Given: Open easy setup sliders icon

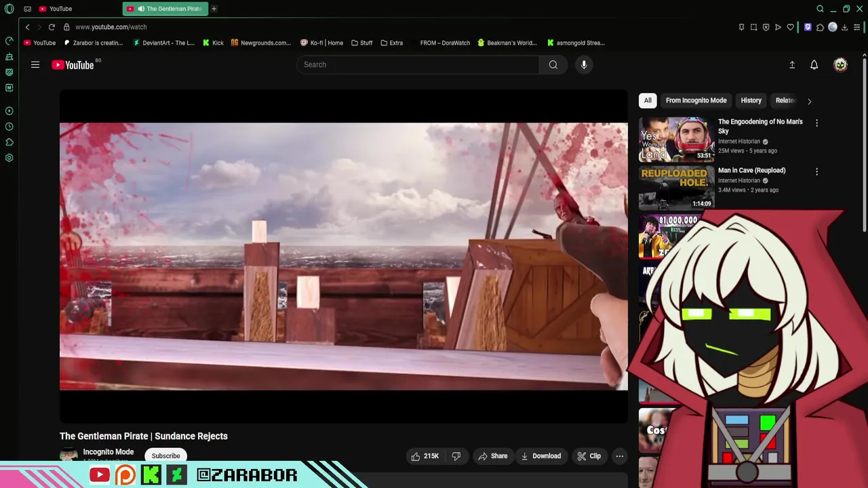Looking at the screenshot, I should [857, 27].
